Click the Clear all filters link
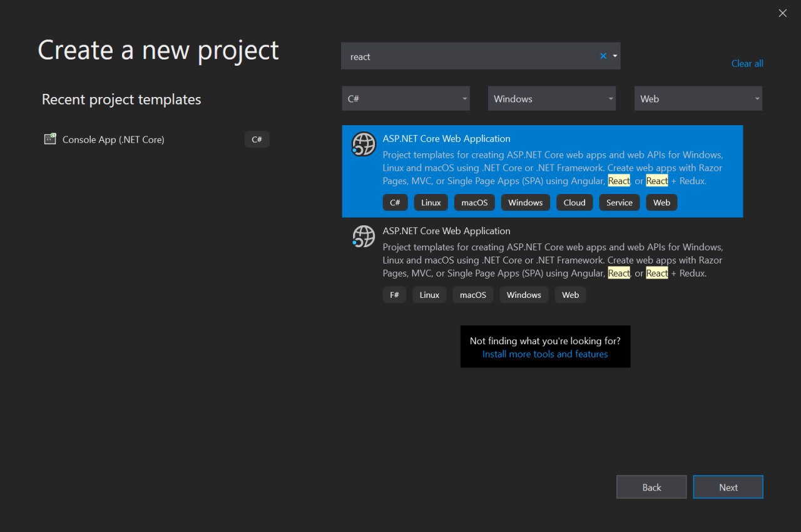Screen dimensions: 801x532 (747, 63)
